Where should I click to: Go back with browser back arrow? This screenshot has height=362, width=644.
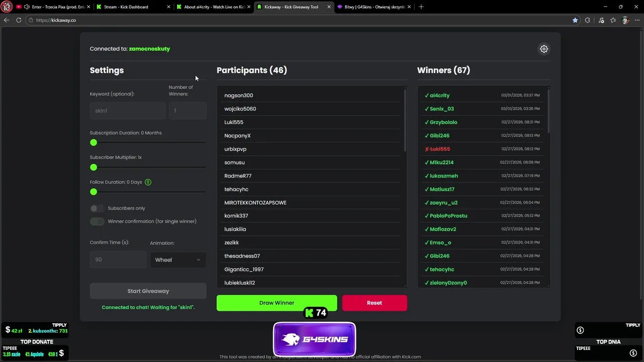(x=7, y=20)
